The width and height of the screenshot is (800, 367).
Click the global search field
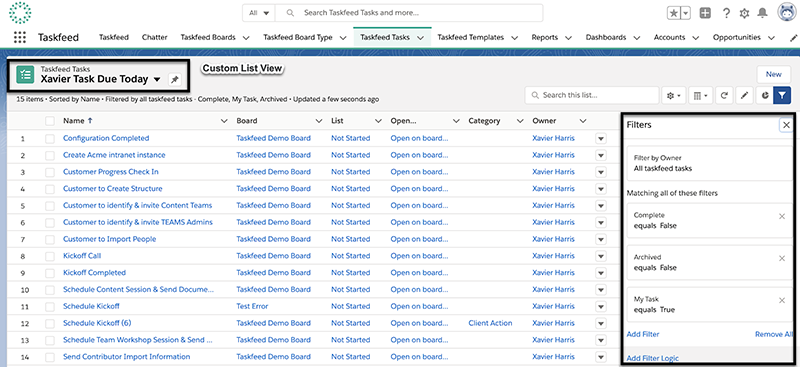coord(409,13)
